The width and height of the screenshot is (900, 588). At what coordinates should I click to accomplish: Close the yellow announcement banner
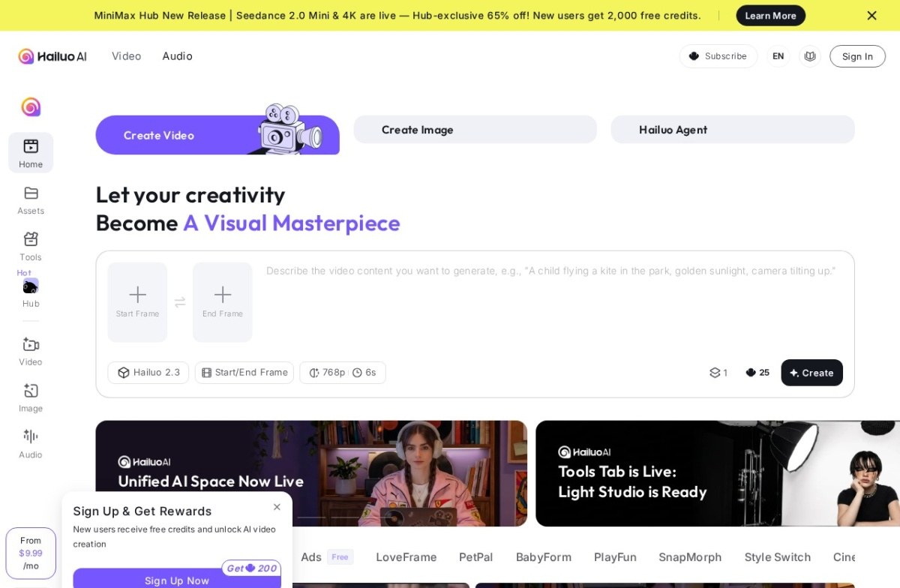pos(871,15)
